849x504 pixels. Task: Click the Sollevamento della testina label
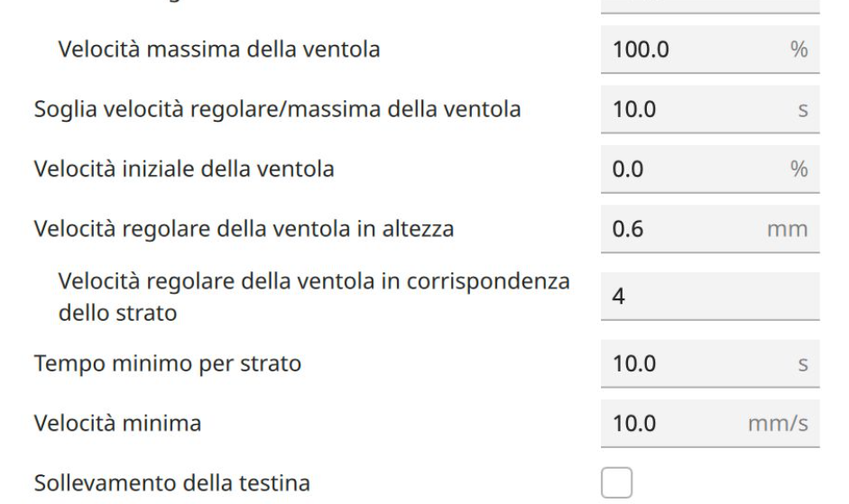pos(171,483)
